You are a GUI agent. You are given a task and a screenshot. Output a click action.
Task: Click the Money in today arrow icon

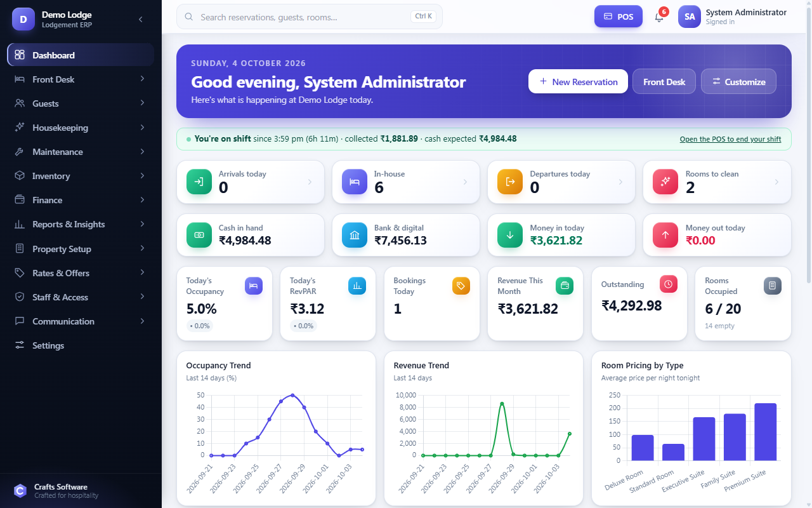click(510, 235)
